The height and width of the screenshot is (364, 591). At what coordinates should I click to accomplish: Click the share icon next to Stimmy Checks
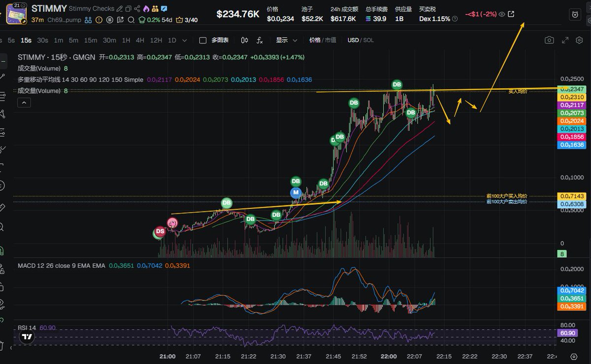click(137, 9)
